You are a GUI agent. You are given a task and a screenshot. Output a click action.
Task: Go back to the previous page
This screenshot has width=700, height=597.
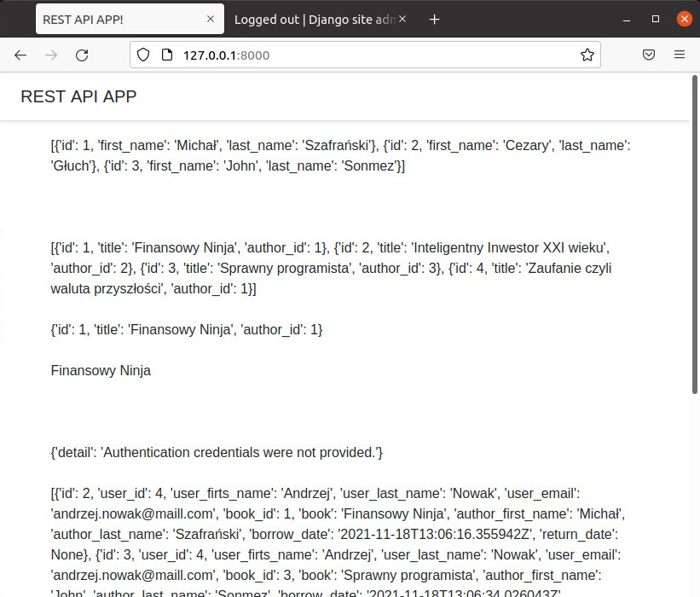pyautogui.click(x=20, y=55)
